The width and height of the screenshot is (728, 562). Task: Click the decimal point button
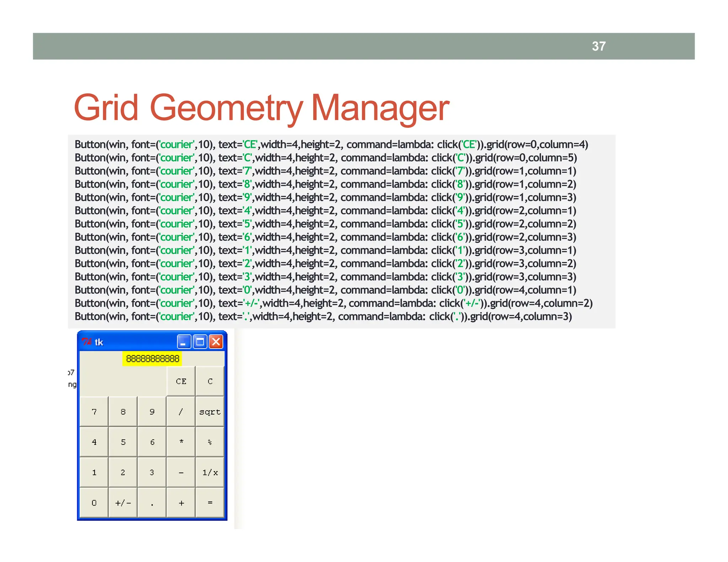(x=152, y=503)
